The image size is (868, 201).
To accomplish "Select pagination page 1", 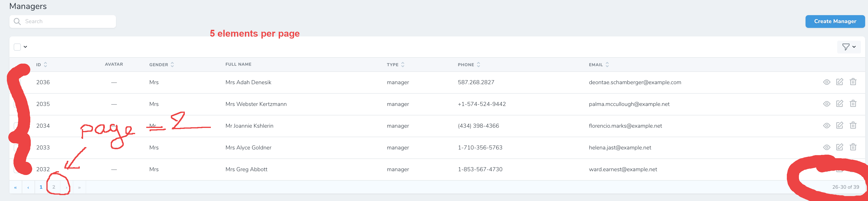I will point(41,187).
